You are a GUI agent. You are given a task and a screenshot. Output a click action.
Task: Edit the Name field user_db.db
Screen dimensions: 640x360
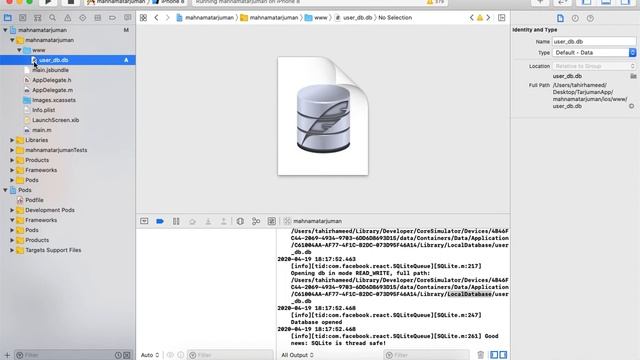[x=594, y=42]
